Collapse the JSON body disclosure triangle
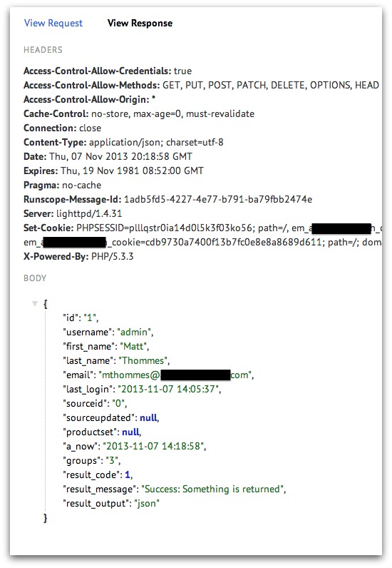Screen dimensions: 392x568 pos(35,303)
